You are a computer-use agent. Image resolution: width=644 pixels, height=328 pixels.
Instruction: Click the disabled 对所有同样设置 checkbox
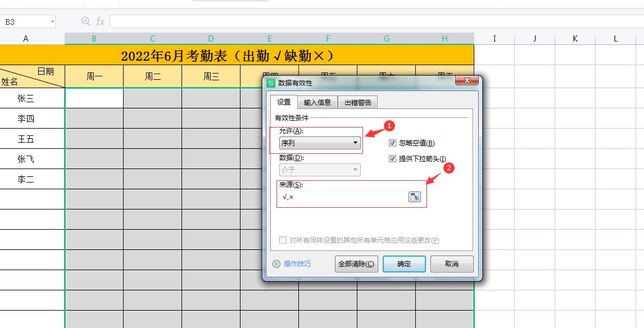[283, 240]
